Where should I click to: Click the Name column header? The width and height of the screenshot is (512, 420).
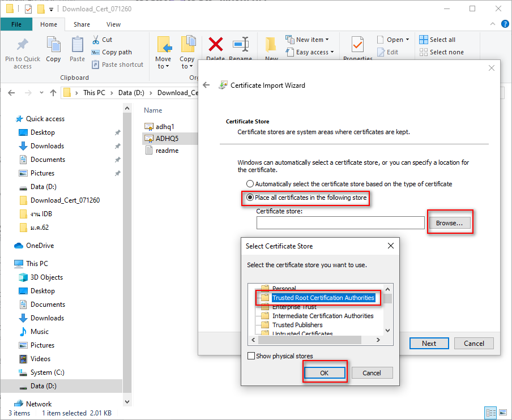tap(153, 110)
